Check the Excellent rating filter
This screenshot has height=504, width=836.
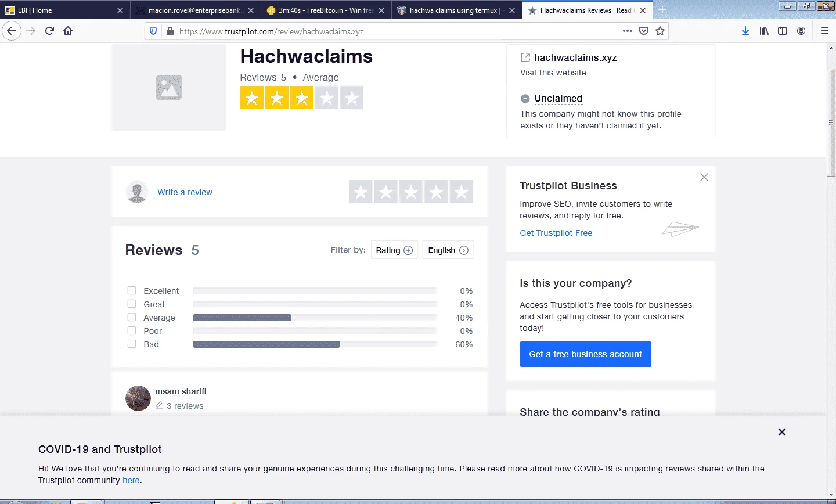[132, 290]
